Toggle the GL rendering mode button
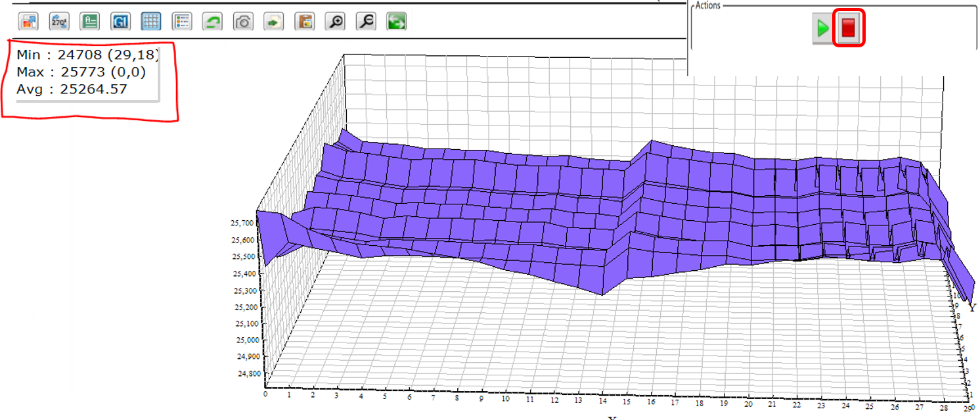This screenshot has height=420, width=980. (x=120, y=21)
